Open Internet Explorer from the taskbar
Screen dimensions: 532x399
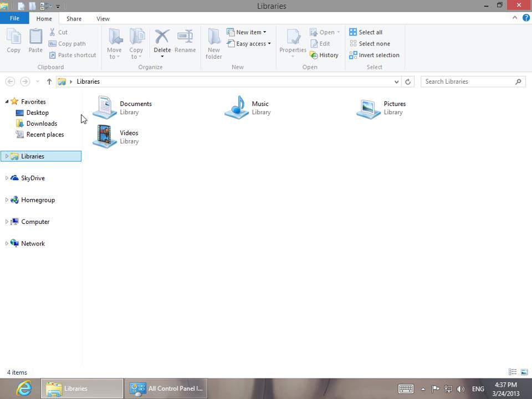tap(24, 389)
